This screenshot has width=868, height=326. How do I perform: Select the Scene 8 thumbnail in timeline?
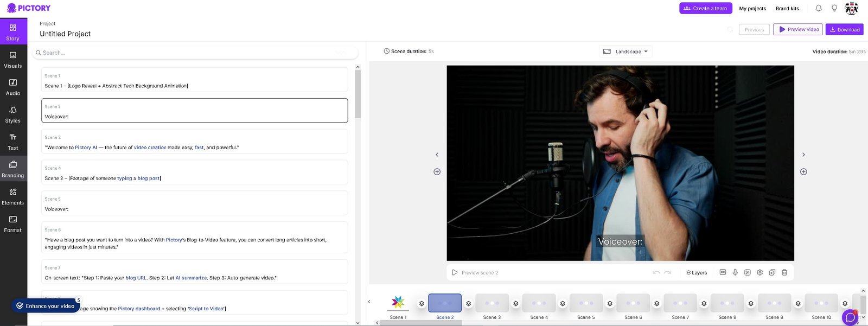[727, 303]
